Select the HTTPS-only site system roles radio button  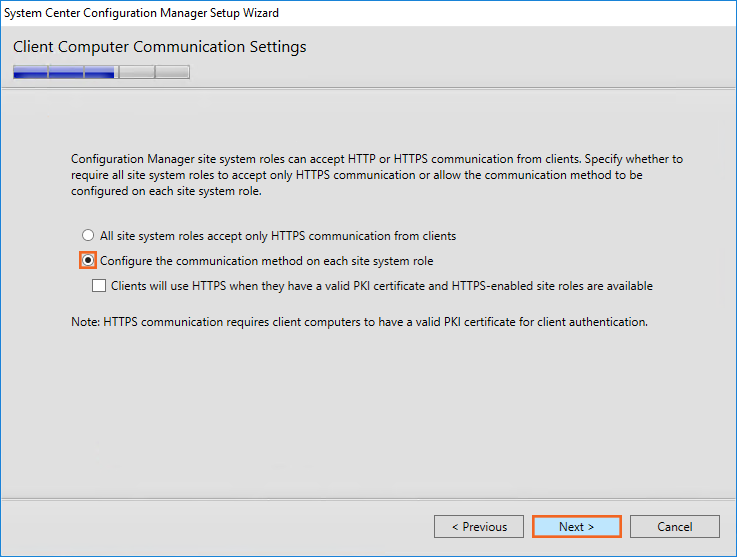coord(88,236)
